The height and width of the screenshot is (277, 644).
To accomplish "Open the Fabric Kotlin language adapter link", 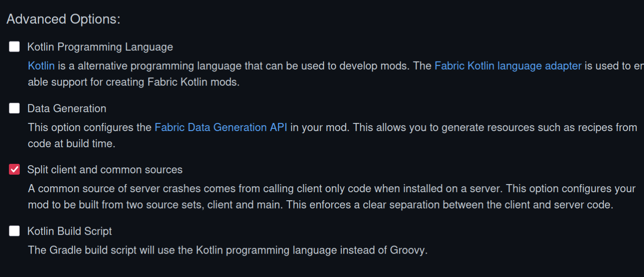I will click(x=508, y=66).
